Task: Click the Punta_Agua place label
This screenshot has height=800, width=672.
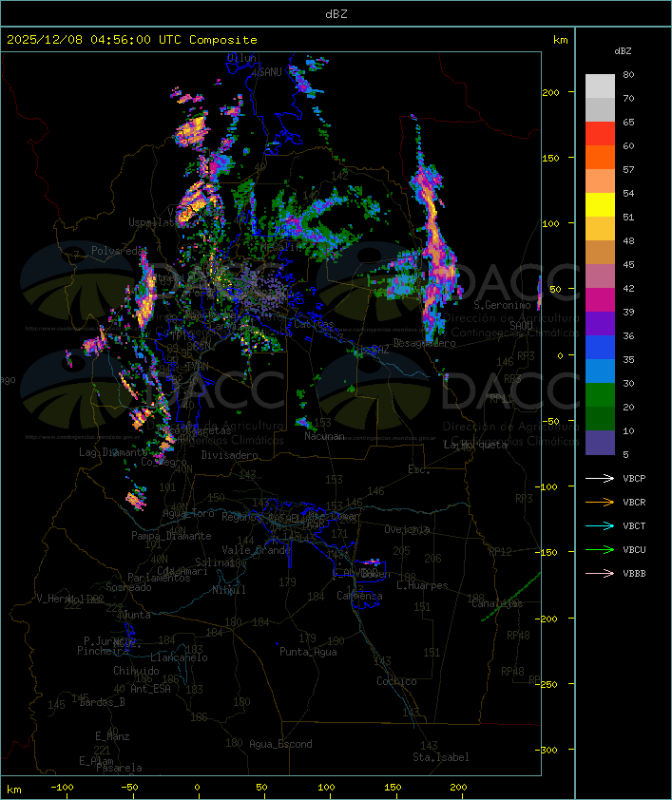Action: click(308, 652)
